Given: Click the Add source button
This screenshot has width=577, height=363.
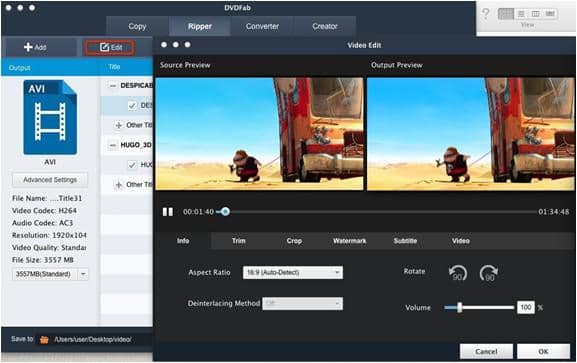Looking at the screenshot, I should click(x=35, y=47).
